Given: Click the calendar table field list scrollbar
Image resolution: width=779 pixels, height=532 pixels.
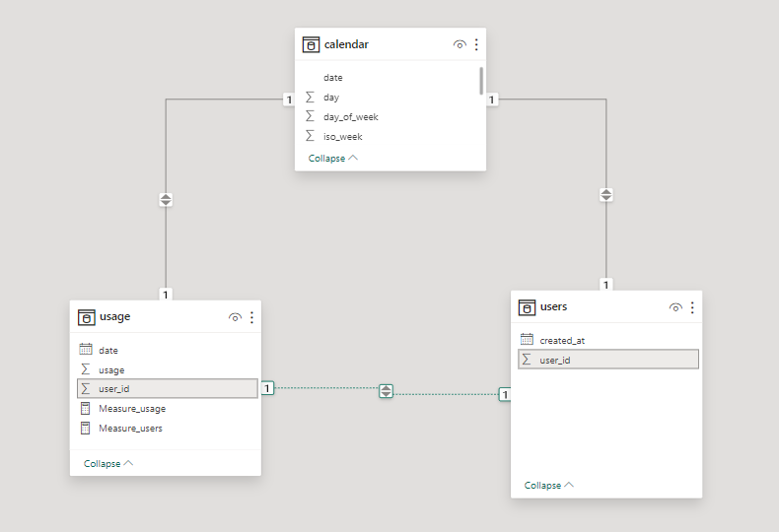Looking at the screenshot, I should 481,81.
